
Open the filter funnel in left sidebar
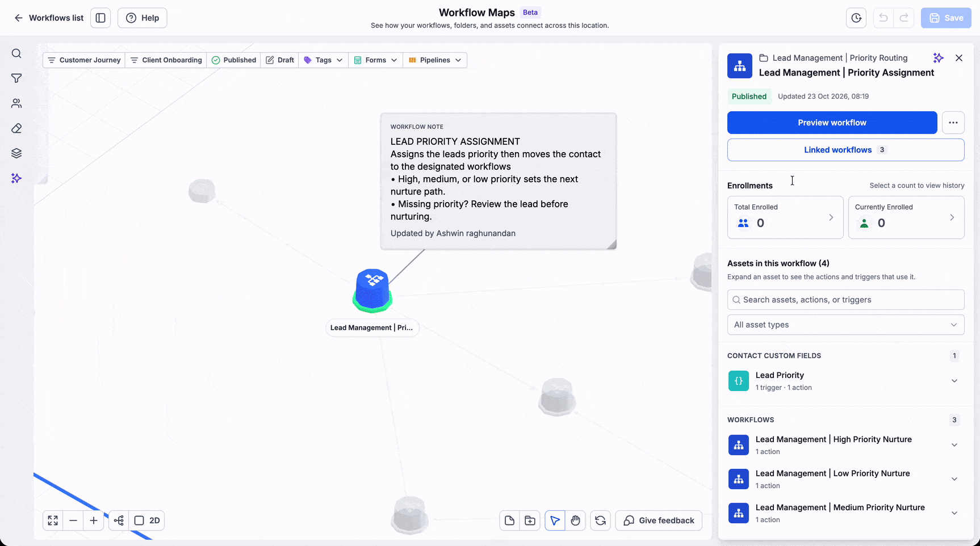(x=16, y=78)
